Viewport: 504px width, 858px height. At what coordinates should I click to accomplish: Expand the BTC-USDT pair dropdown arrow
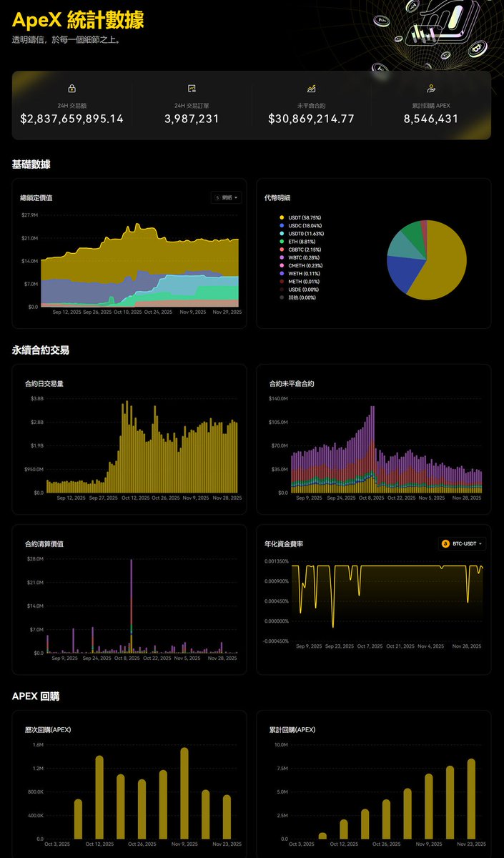[x=480, y=544]
